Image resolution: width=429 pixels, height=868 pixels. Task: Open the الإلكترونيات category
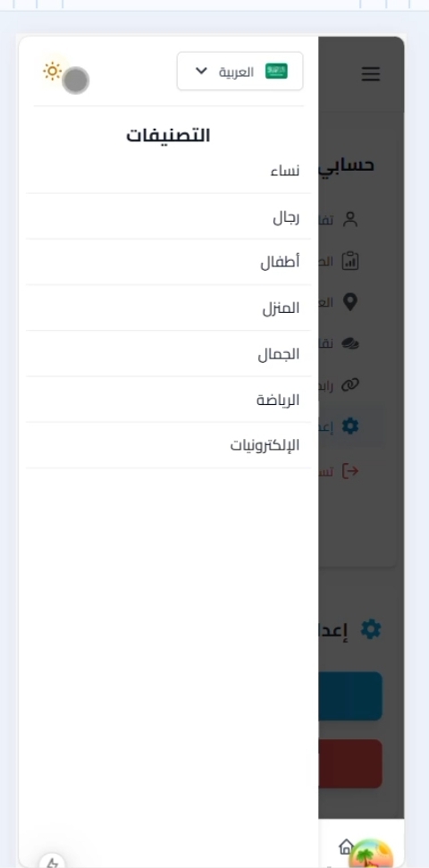[x=168, y=446]
